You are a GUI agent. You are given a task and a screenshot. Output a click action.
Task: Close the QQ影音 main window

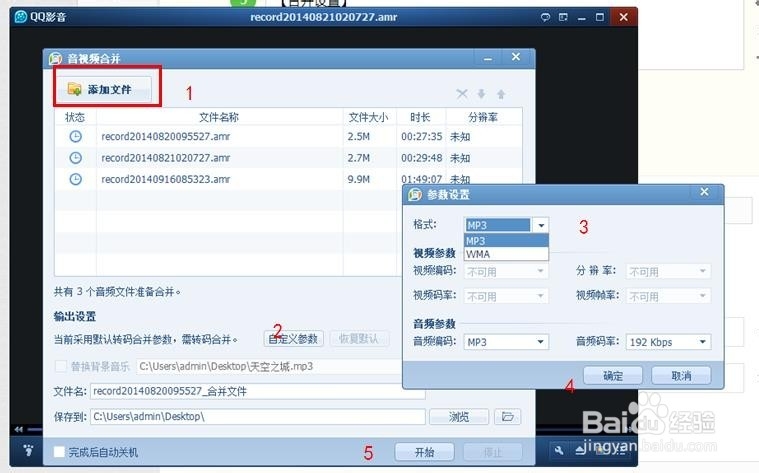[623, 17]
